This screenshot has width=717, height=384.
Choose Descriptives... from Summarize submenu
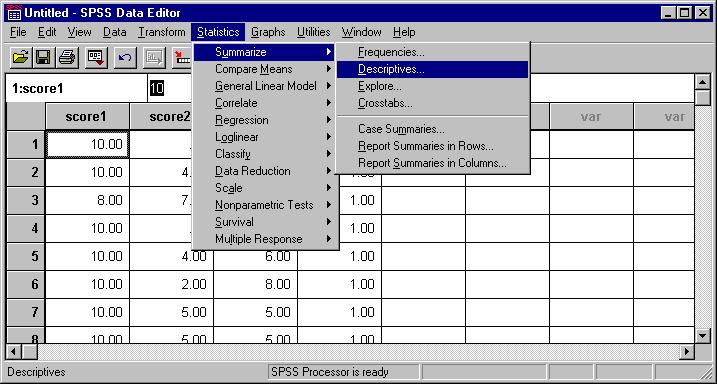click(x=433, y=69)
